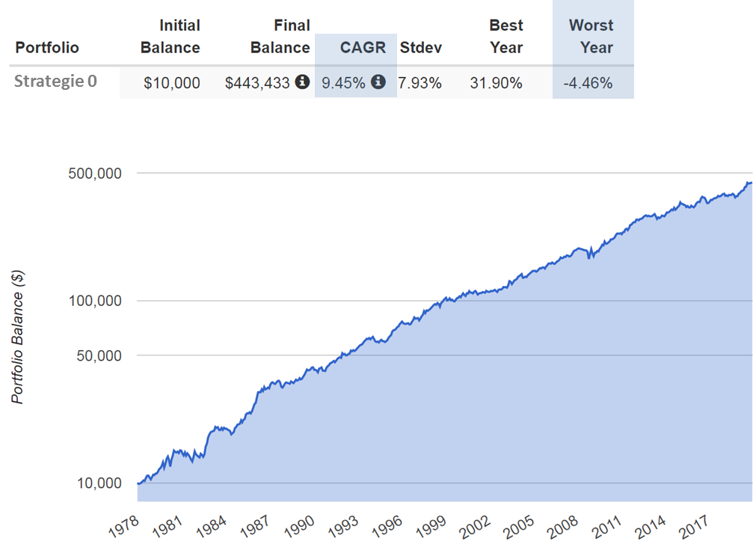Select the Best Year column header
This screenshot has height=559, width=756.
point(505,37)
